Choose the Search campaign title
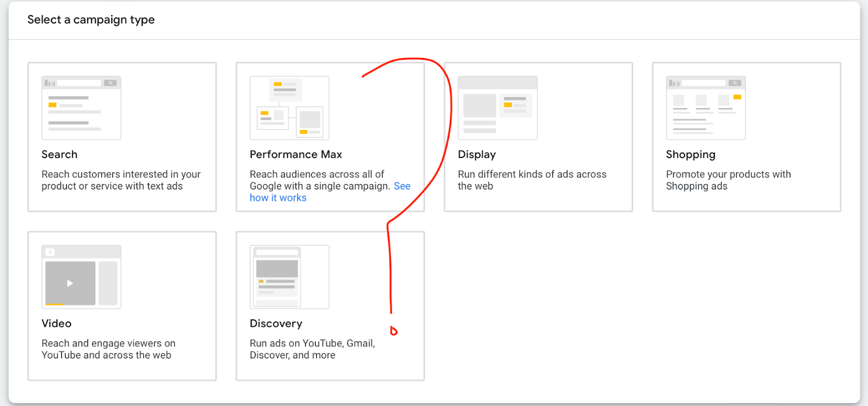 [60, 155]
